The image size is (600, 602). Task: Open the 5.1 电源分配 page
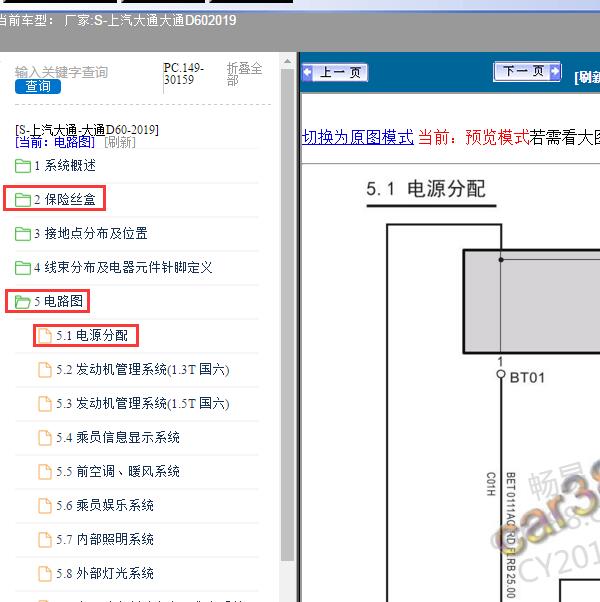click(x=92, y=336)
